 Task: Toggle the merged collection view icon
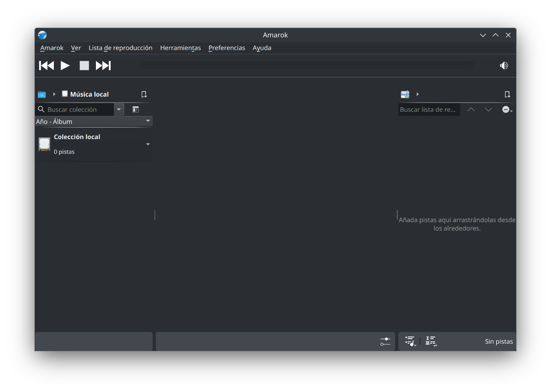(135, 109)
